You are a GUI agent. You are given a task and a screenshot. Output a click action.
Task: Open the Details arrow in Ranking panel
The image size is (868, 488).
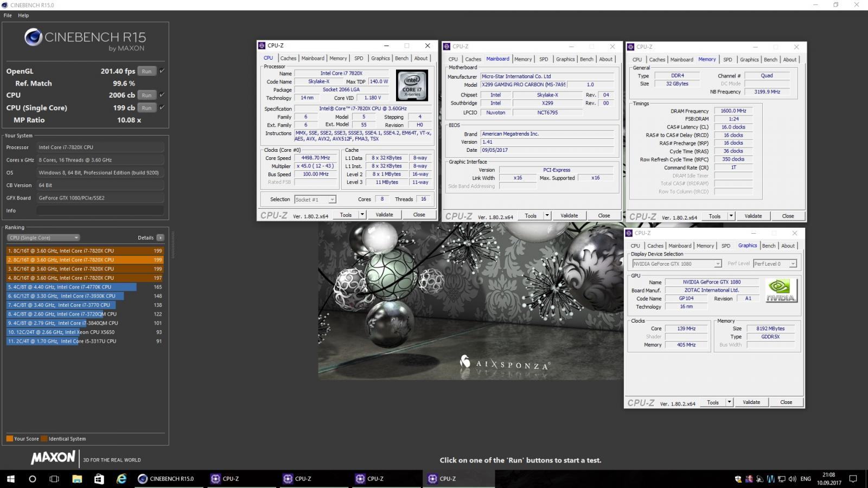coord(160,237)
